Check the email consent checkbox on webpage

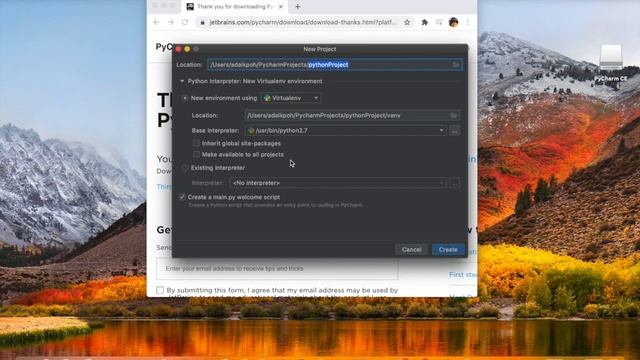[160, 290]
